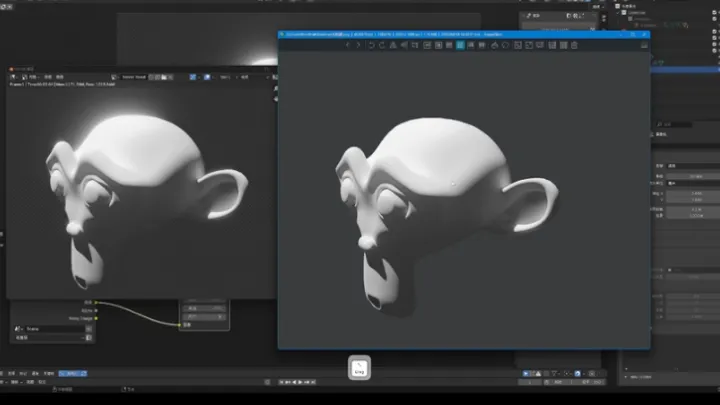Click the triangular flip icon in viewer toolbar
The image size is (720, 405).
pos(393,45)
